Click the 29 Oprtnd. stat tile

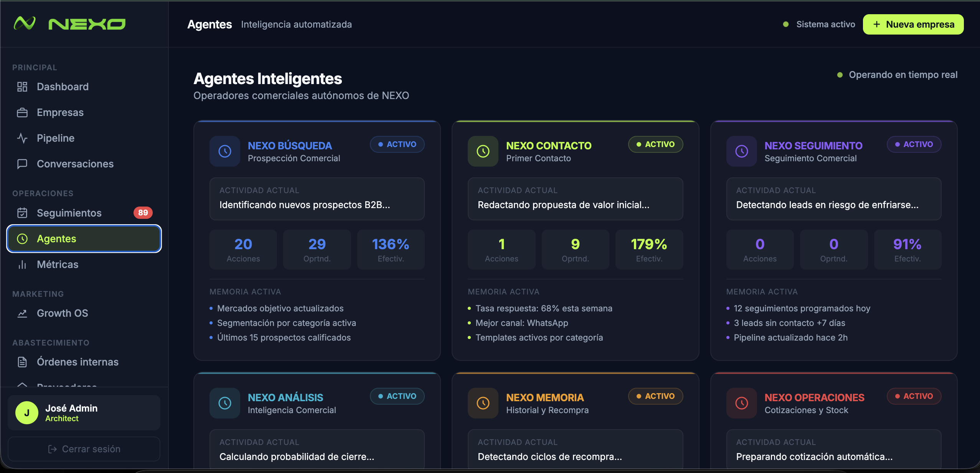point(317,250)
